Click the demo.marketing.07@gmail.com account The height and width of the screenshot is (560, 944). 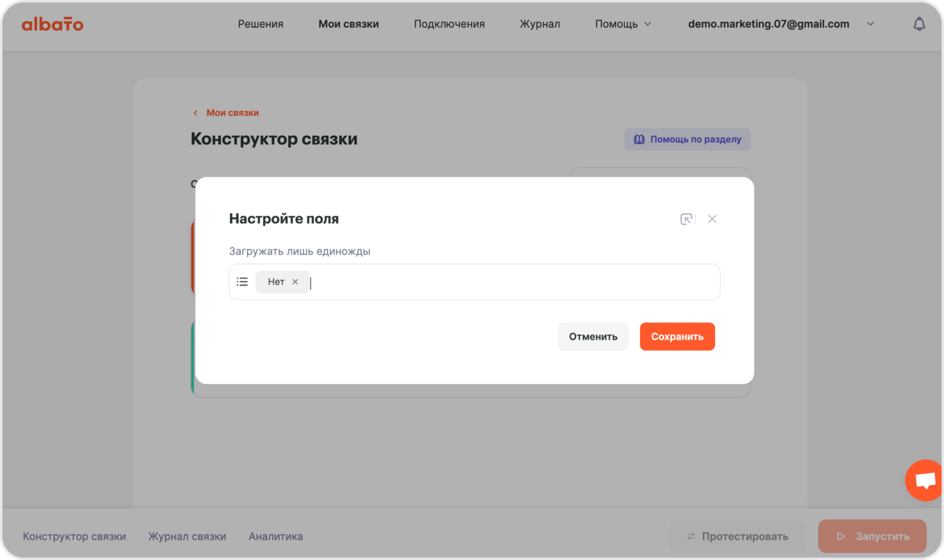coord(768,24)
